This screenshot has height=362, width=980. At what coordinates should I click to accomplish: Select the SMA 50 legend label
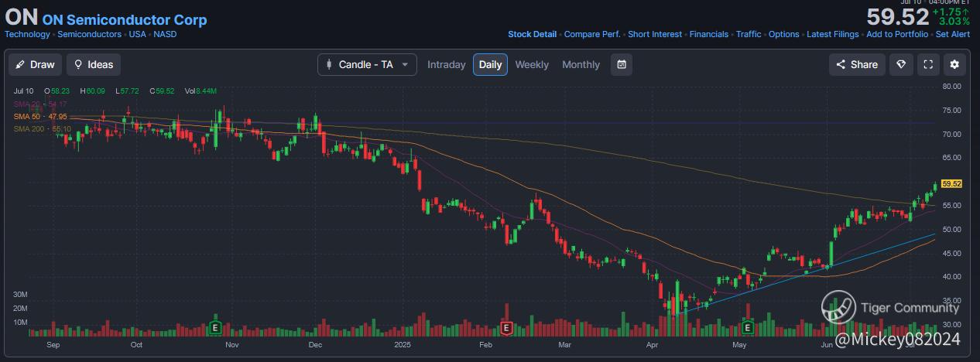[41, 116]
